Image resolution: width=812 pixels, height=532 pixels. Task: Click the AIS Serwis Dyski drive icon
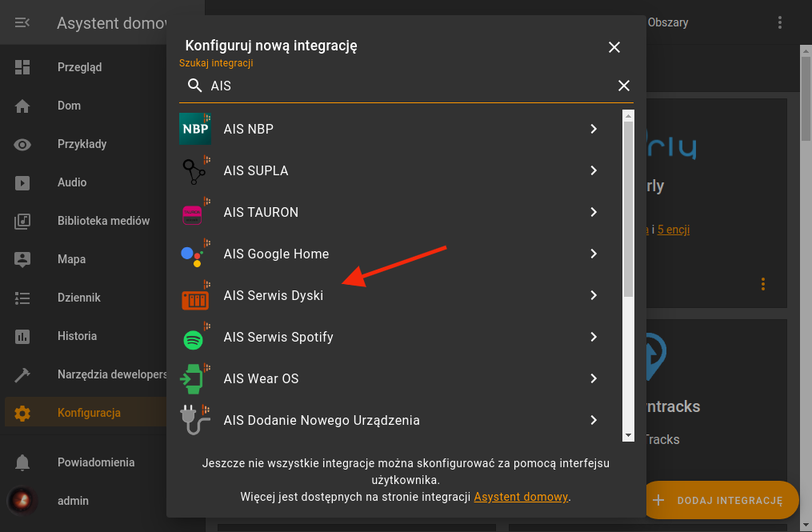click(x=195, y=295)
